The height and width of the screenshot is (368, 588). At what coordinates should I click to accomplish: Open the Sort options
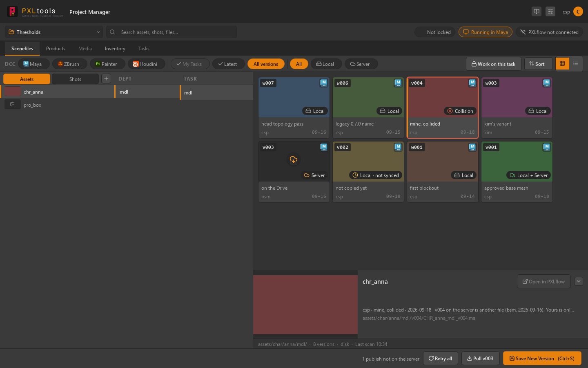(538, 64)
